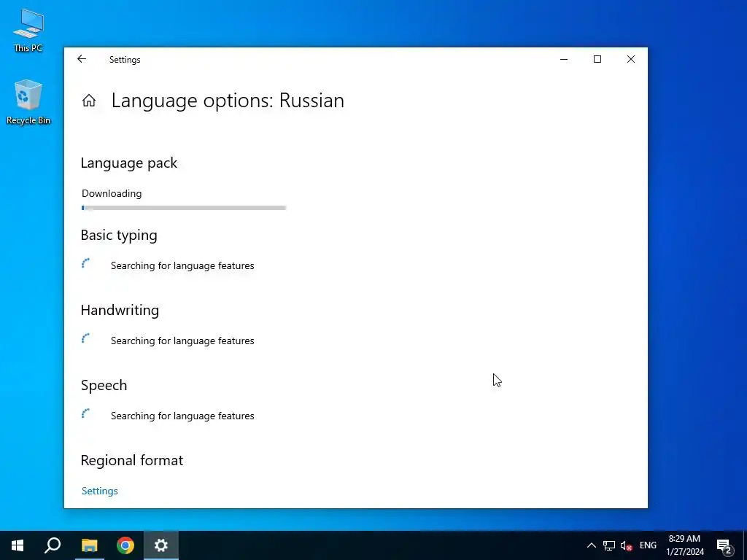Click the loading spinner under Speech

[x=86, y=413]
